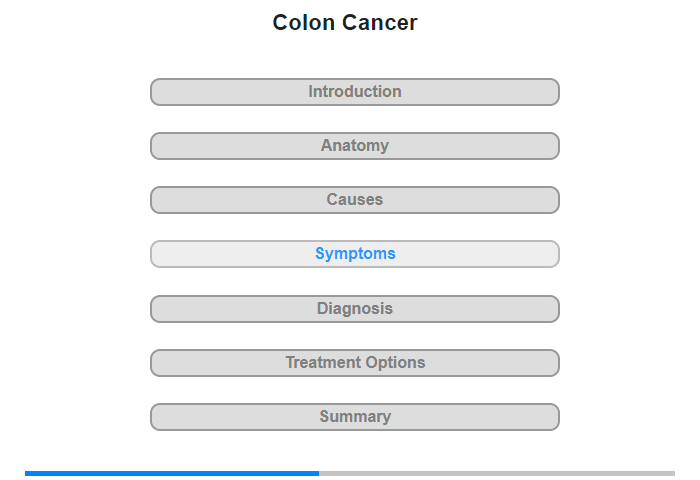The height and width of the screenshot is (480, 700).
Task: Go to the Anatomy section
Action: coord(355,146)
